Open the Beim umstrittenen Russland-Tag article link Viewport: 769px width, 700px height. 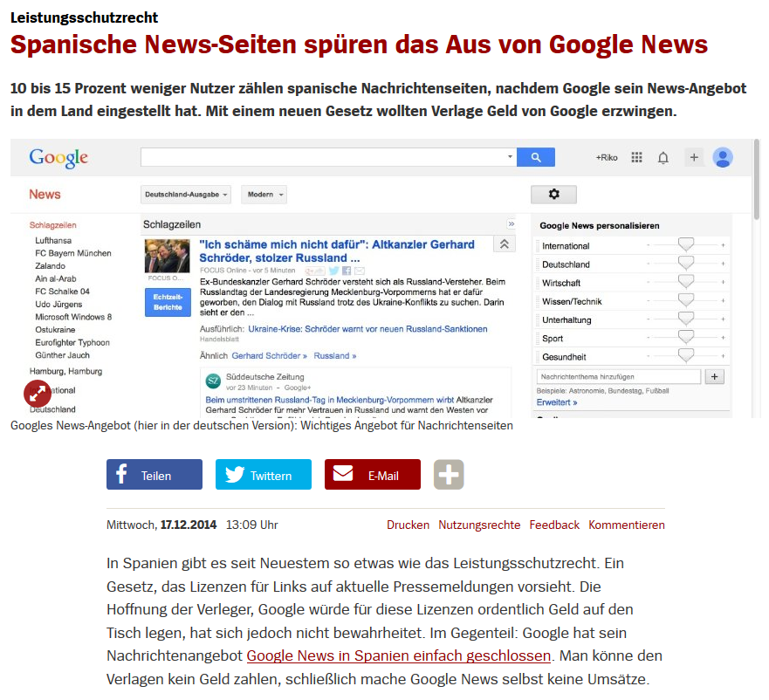coord(330,400)
